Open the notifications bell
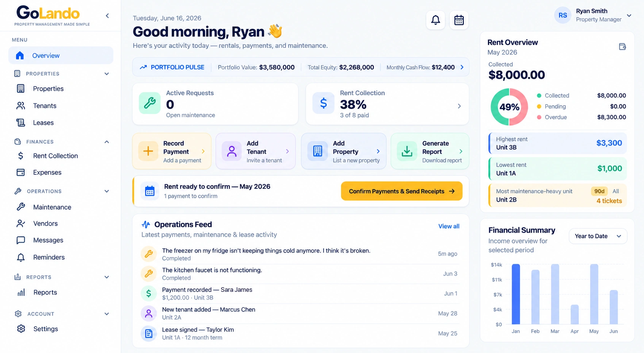This screenshot has width=644, height=353. [436, 20]
